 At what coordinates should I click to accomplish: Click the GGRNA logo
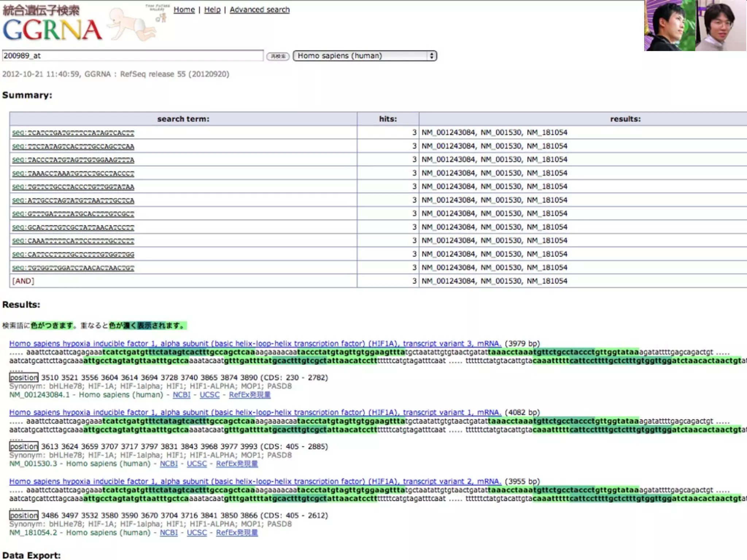(52, 30)
